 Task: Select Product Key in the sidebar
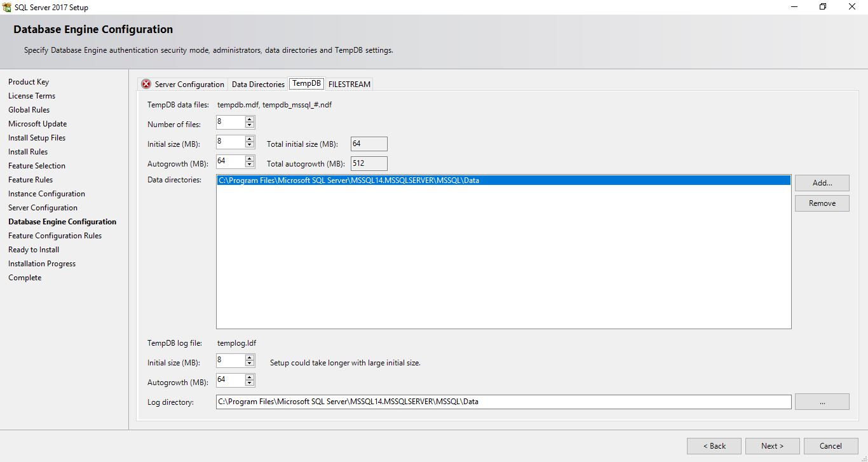(28, 81)
